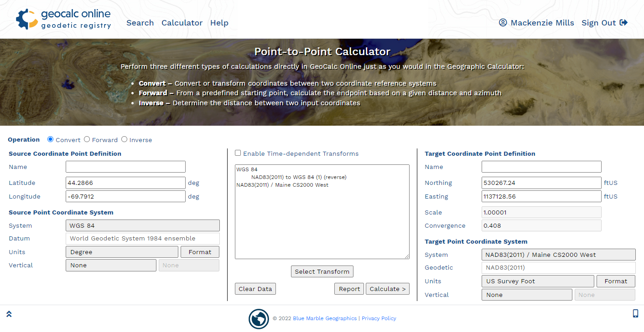Click the 'Source Coordinate Point Definition' heading
Viewport: 644px width, 332px height.
pos(65,153)
